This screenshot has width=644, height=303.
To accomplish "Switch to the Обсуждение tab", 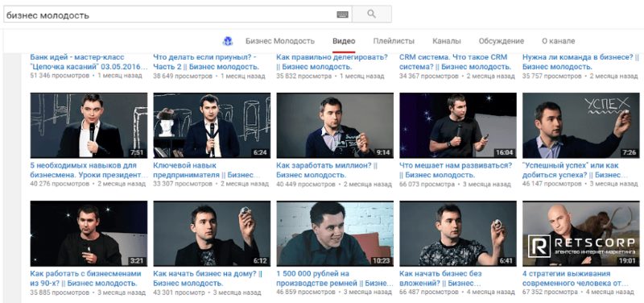I will [x=501, y=41].
